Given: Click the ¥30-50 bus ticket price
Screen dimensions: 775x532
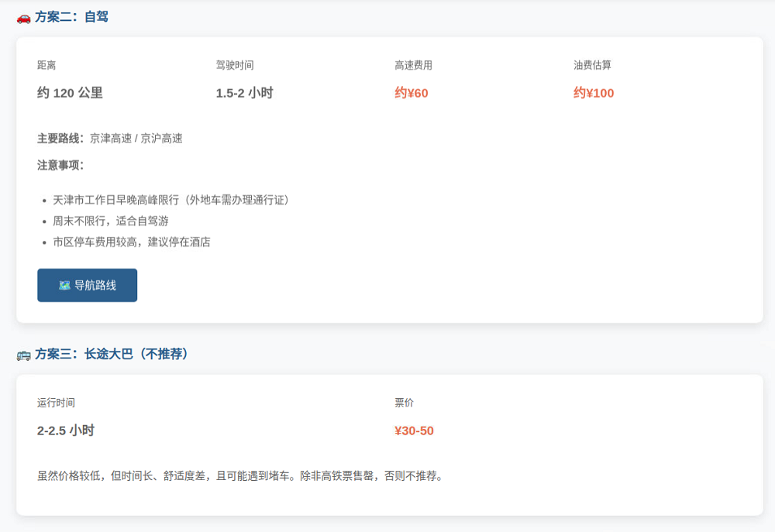Looking at the screenshot, I should (x=414, y=431).
